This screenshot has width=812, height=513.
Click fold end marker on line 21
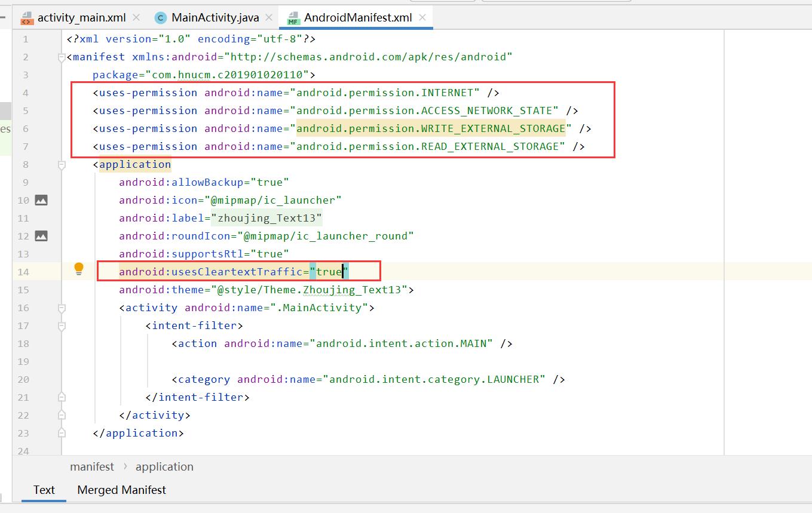coord(62,397)
